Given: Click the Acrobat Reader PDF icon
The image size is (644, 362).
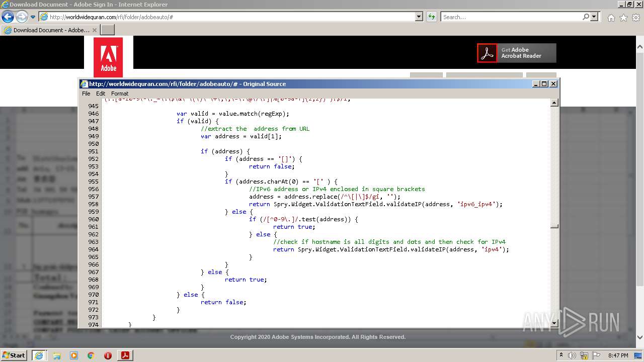Looking at the screenshot, I should 487,53.
